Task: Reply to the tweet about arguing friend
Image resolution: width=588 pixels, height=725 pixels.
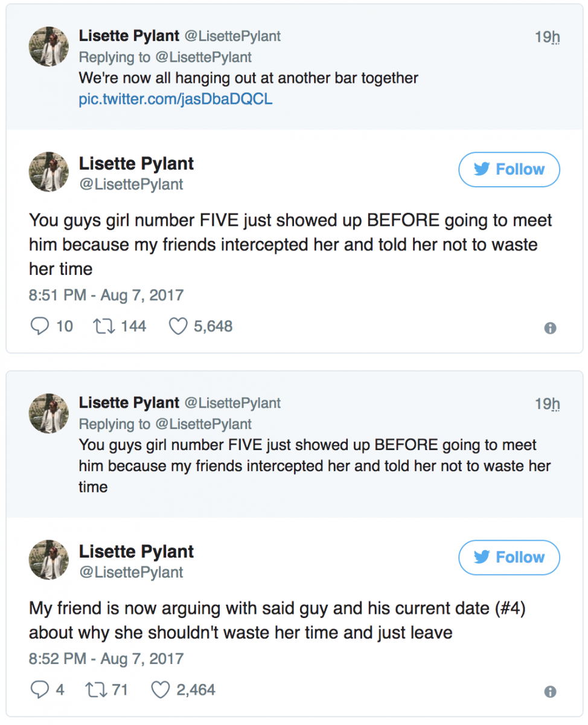Action: (x=39, y=689)
